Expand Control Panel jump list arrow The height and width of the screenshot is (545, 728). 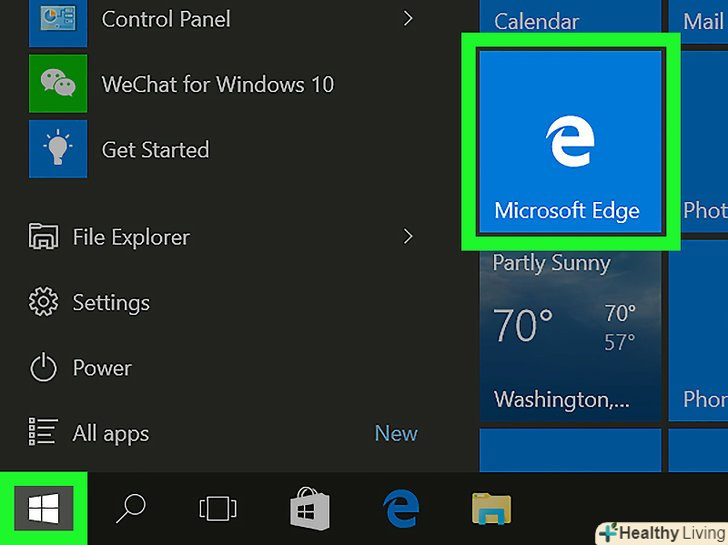coord(408,19)
